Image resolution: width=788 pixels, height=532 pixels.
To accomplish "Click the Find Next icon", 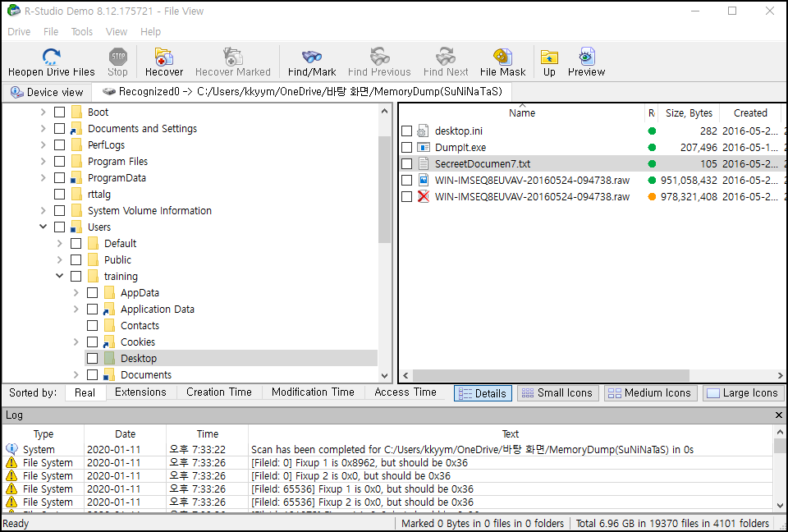I will click(x=445, y=57).
